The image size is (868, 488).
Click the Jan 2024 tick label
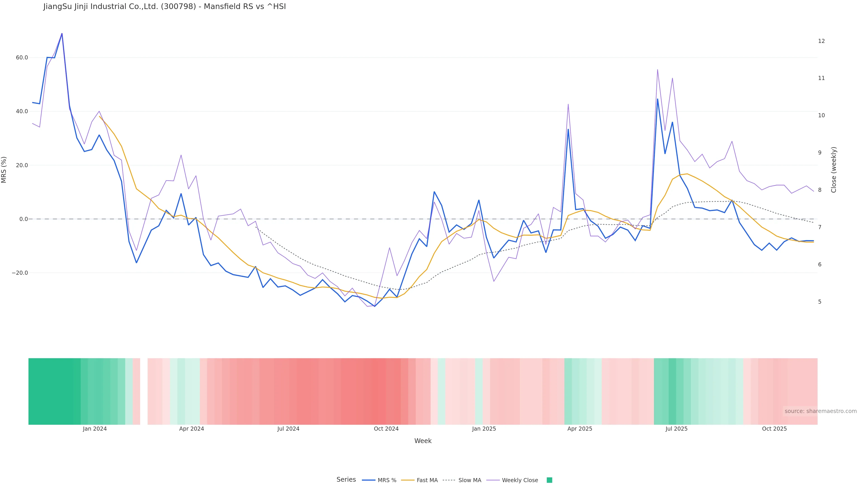pyautogui.click(x=95, y=429)
